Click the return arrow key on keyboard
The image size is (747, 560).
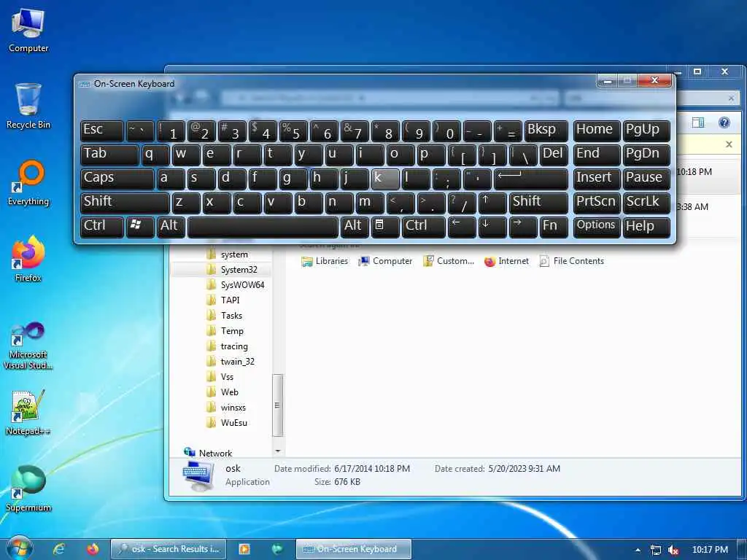[x=531, y=179]
